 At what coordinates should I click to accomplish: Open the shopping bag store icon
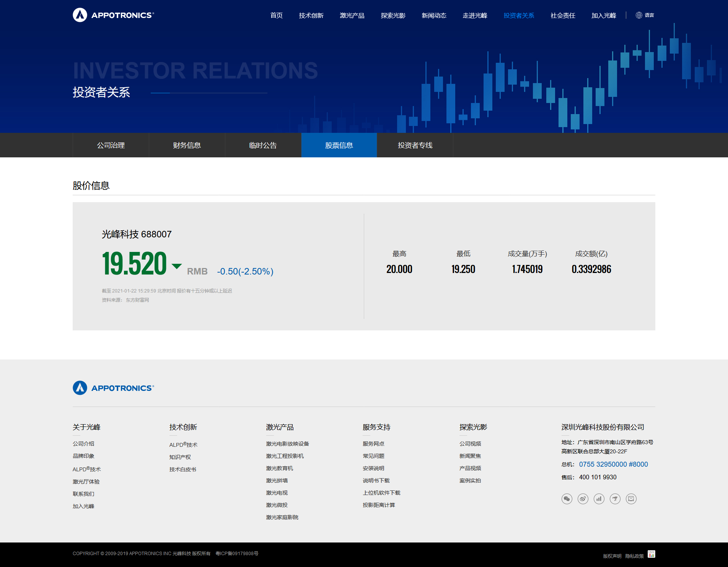click(x=631, y=499)
